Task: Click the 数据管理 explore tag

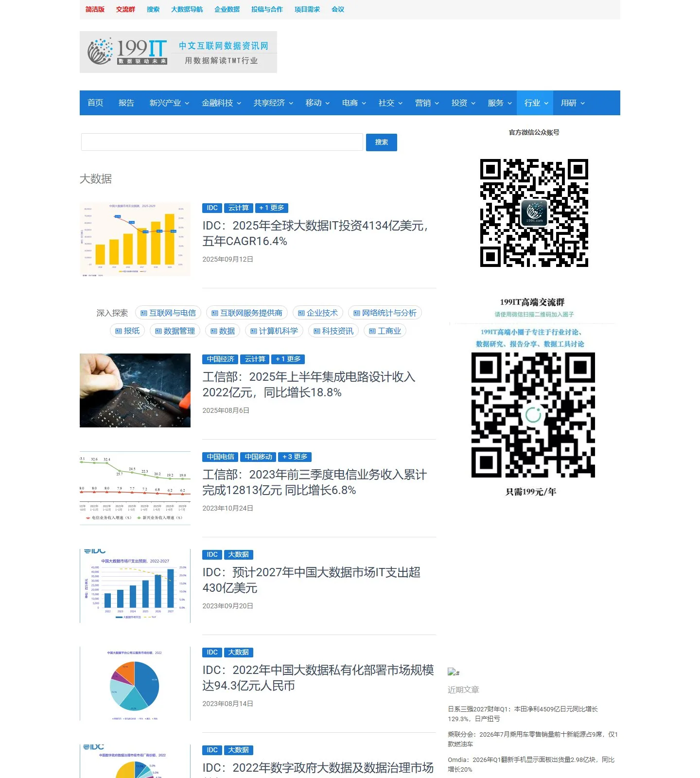Action: pyautogui.click(x=175, y=331)
